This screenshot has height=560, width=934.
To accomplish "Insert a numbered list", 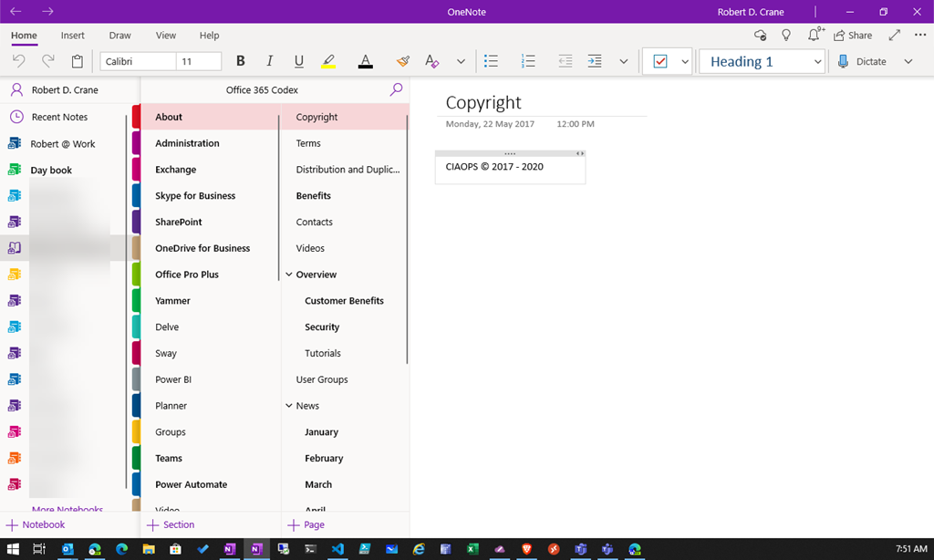I will point(528,61).
